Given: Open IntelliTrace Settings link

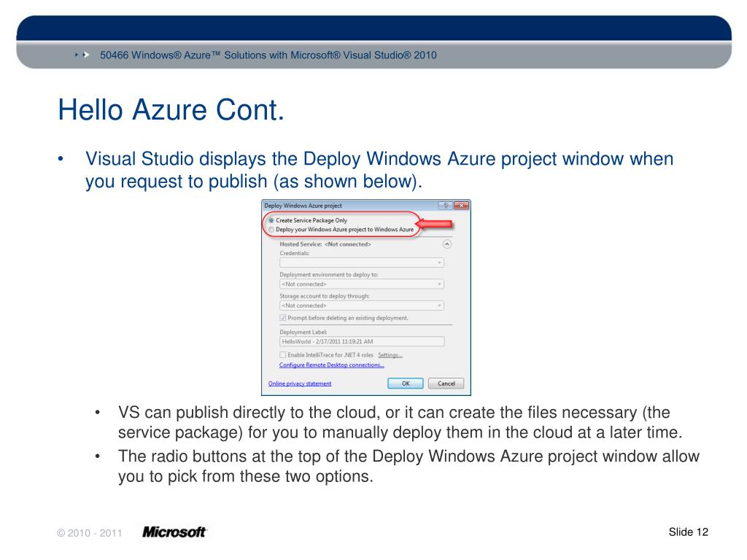Looking at the screenshot, I should [390, 355].
